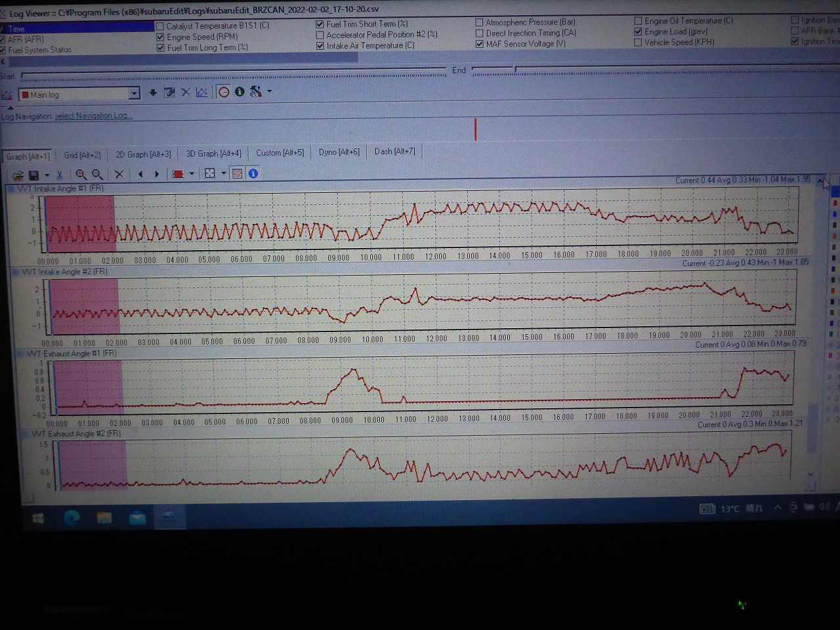The width and height of the screenshot is (840, 630).
Task: Click the scissors cut icon
Action: (60, 175)
